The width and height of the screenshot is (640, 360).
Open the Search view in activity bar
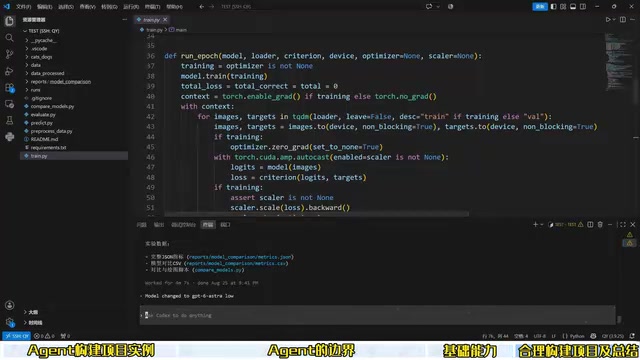[x=9, y=38]
